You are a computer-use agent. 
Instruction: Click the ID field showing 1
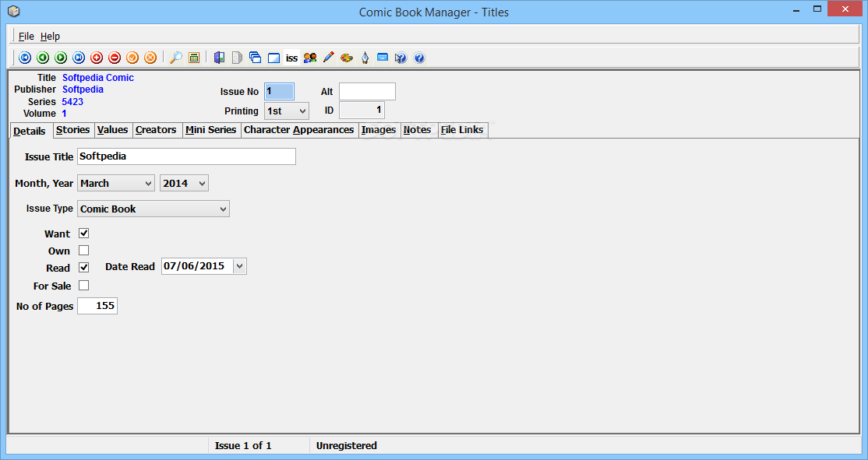click(362, 110)
